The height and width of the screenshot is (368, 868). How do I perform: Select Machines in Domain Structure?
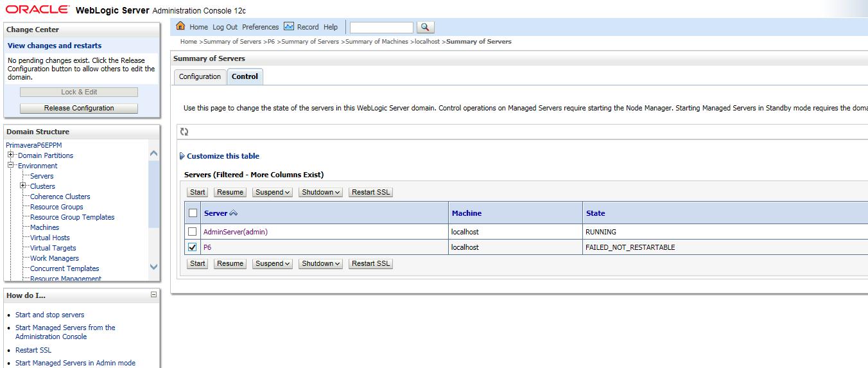point(44,227)
